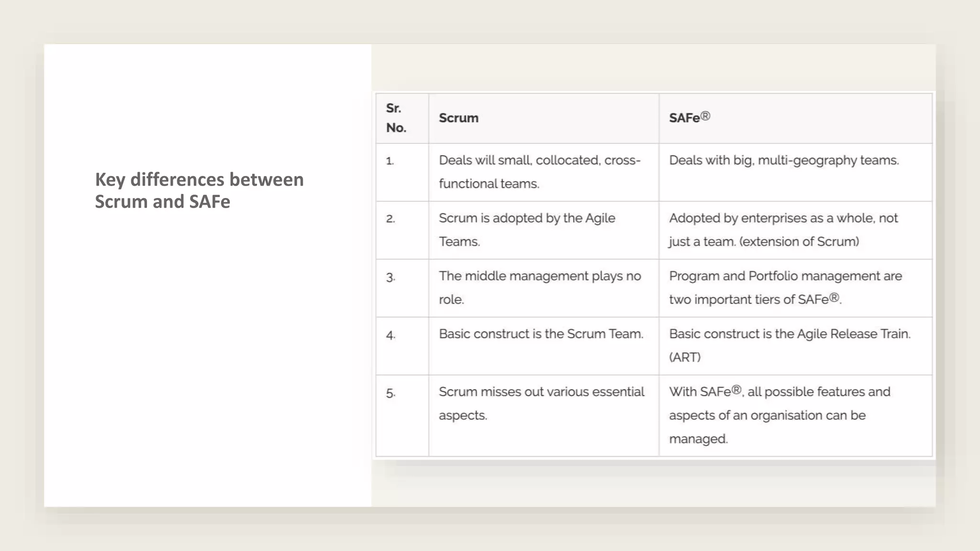The width and height of the screenshot is (980, 551).
Task: Click 'Adopted by enterprises as a whole' cell
Action: 783,230
